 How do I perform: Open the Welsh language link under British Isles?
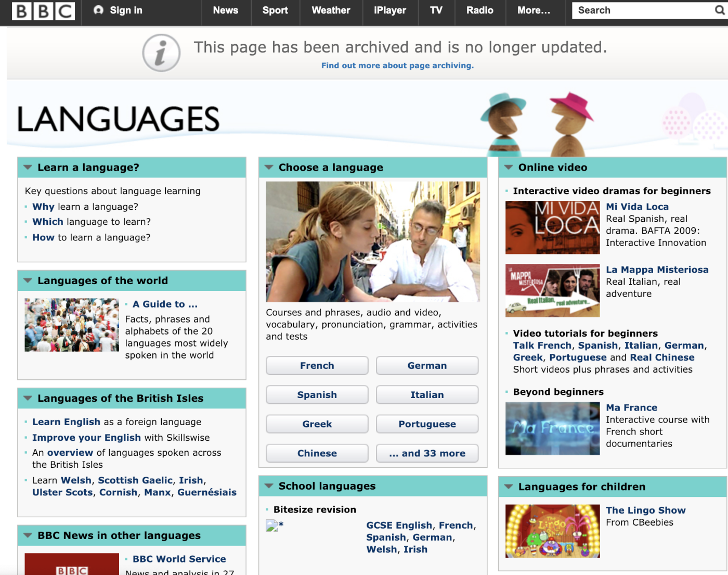(x=76, y=480)
